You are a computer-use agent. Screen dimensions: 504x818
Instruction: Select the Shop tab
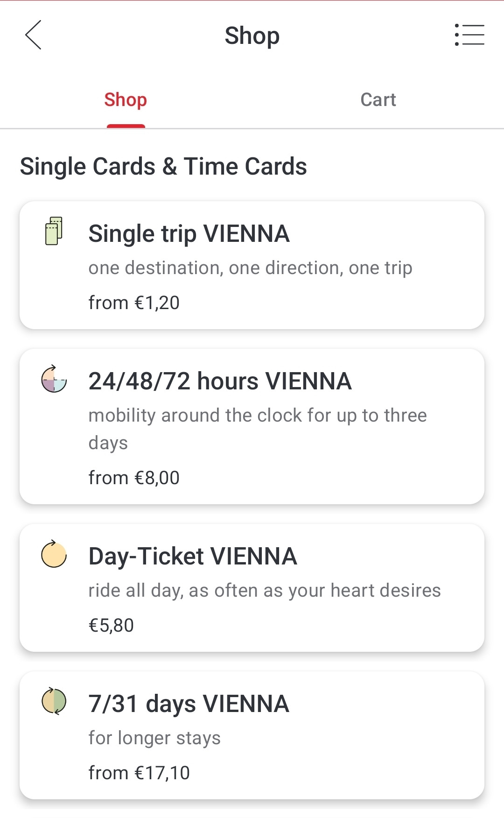pyautogui.click(x=126, y=100)
